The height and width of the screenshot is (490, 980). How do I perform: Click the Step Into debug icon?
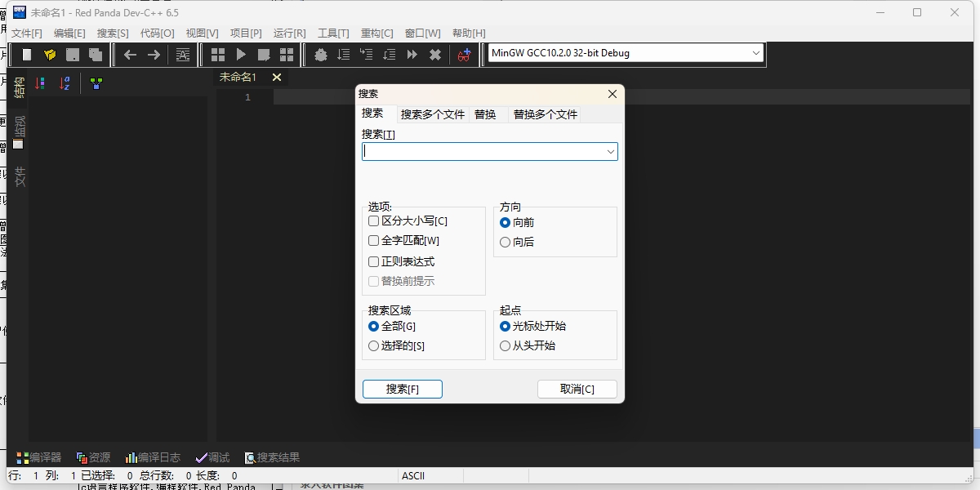click(x=367, y=55)
